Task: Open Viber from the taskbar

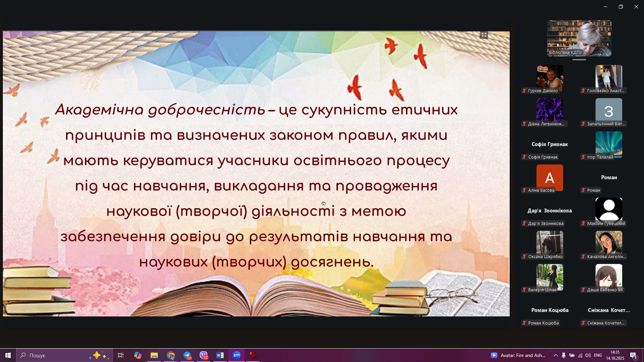Action: 204,355
